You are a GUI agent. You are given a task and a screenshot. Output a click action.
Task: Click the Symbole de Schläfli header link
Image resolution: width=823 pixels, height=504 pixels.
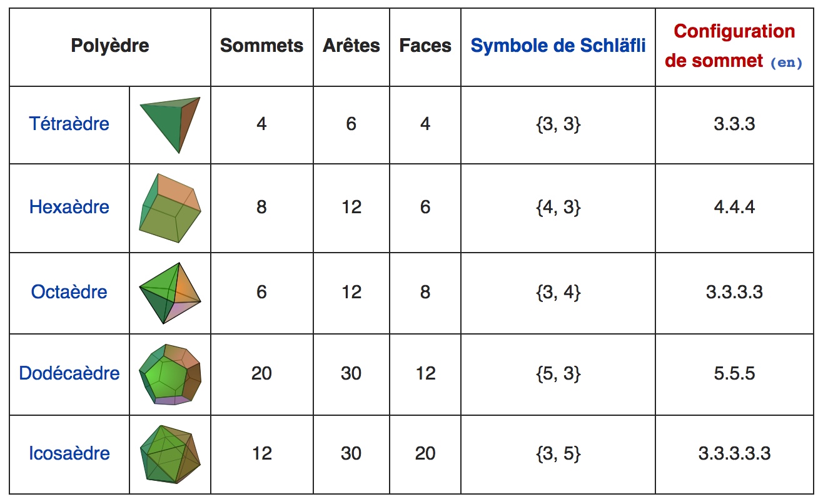558,46
